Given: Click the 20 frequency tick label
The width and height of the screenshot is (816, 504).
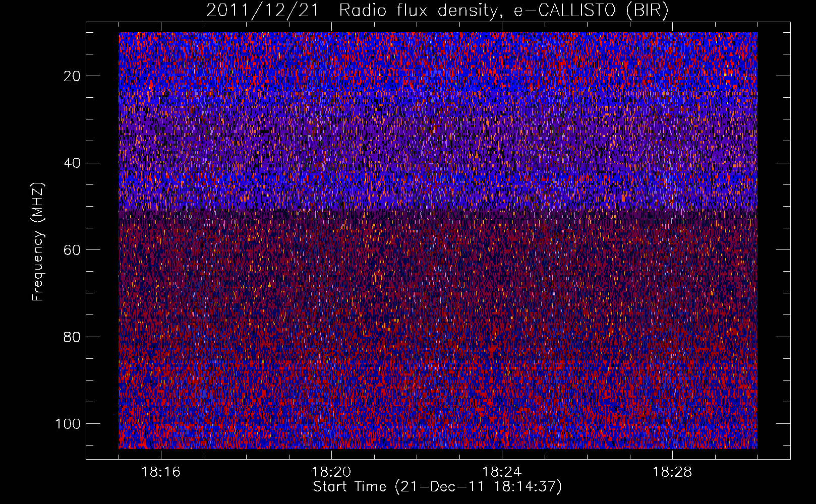Looking at the screenshot, I should 73,76.
